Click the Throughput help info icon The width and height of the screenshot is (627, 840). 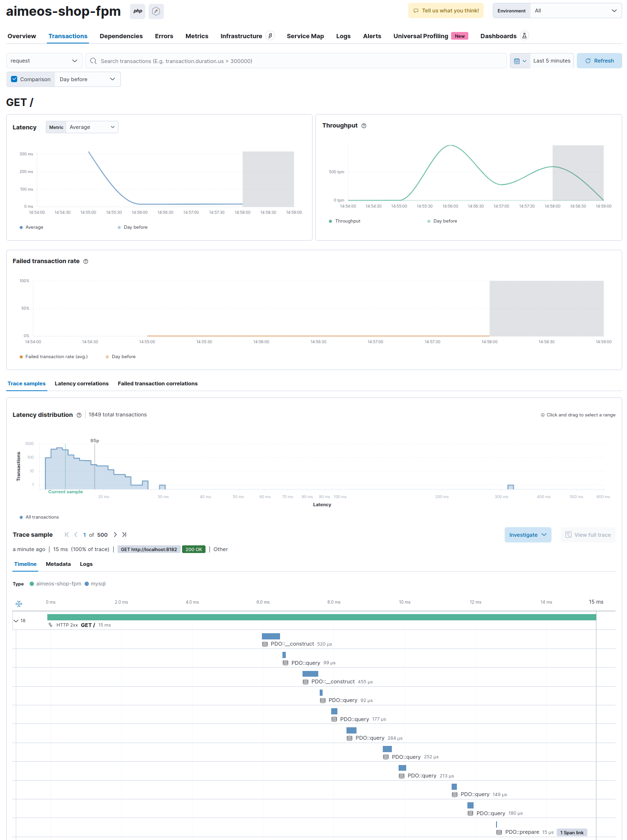tap(364, 126)
